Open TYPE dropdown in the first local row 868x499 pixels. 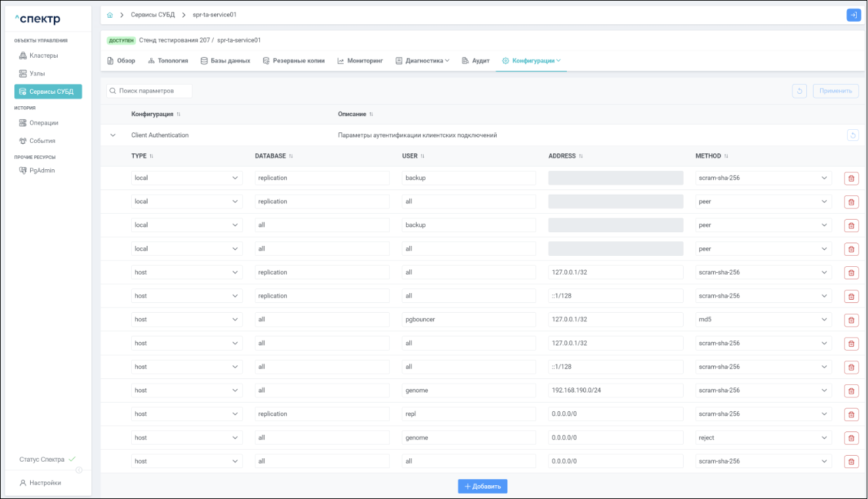[186, 178]
